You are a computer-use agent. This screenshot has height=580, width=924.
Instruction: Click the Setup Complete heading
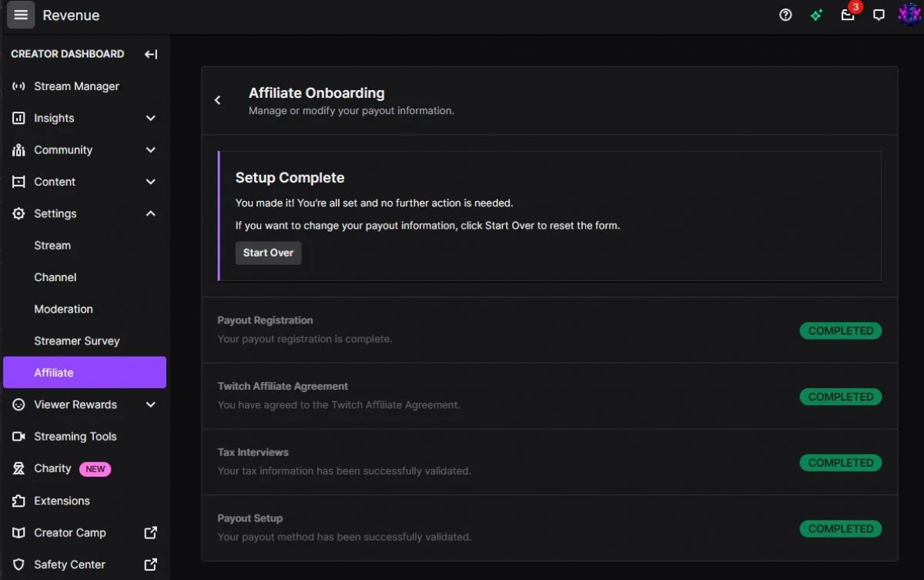290,177
